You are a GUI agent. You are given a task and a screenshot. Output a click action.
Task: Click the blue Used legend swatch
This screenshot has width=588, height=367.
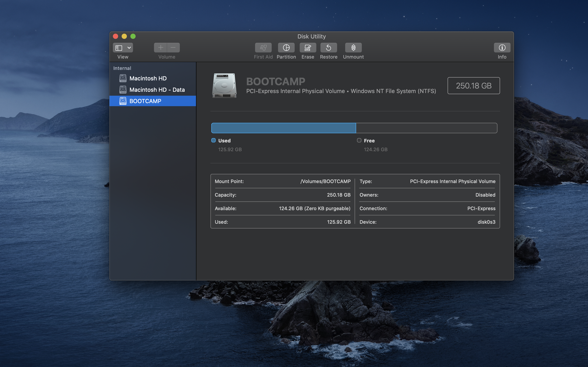tap(213, 140)
